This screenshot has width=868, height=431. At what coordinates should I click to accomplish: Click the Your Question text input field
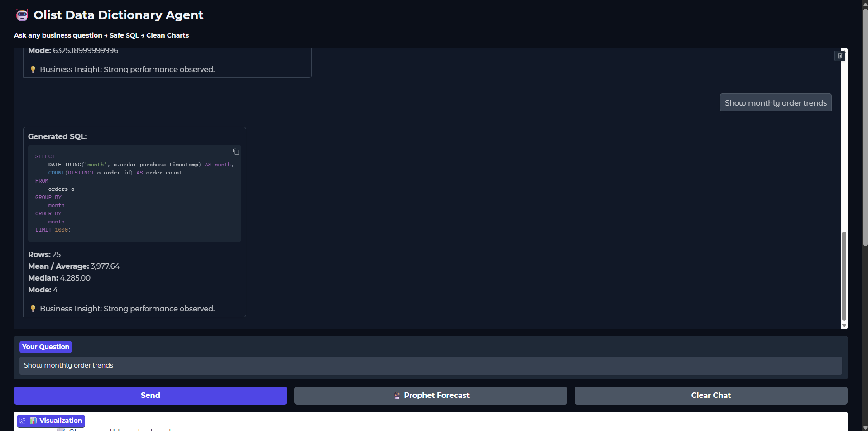(x=430, y=365)
